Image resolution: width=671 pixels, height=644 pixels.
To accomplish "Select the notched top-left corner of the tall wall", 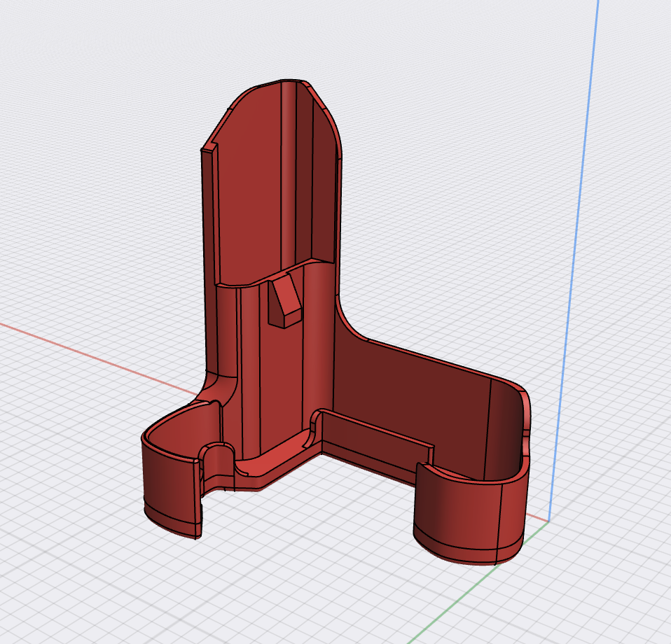I will 209,150.
